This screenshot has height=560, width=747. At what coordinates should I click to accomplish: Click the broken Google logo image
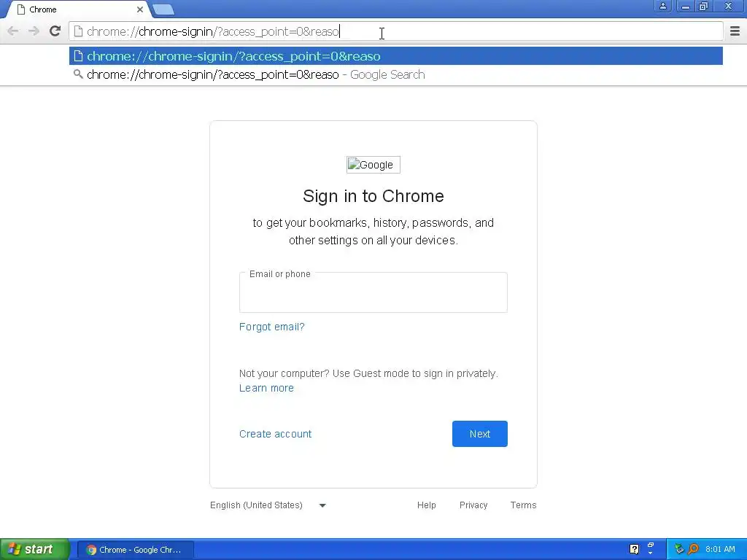pyautogui.click(x=373, y=165)
